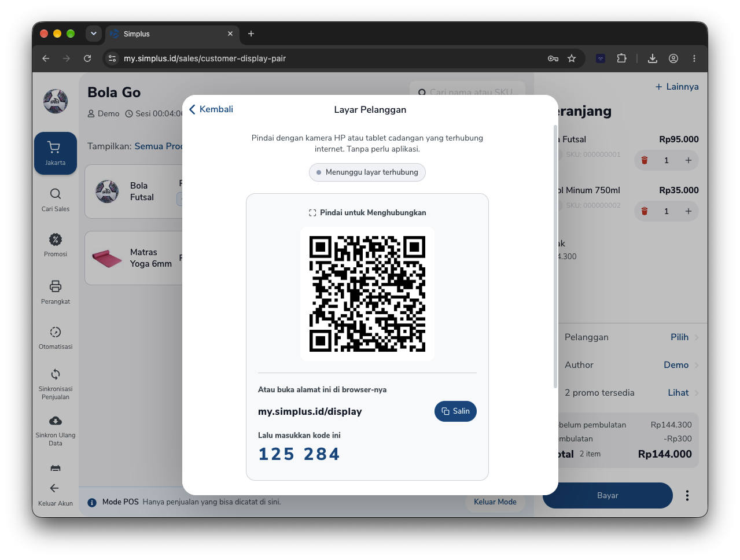Click the Menunggu layar terhubung status pill
The image size is (740, 560).
pyautogui.click(x=367, y=172)
